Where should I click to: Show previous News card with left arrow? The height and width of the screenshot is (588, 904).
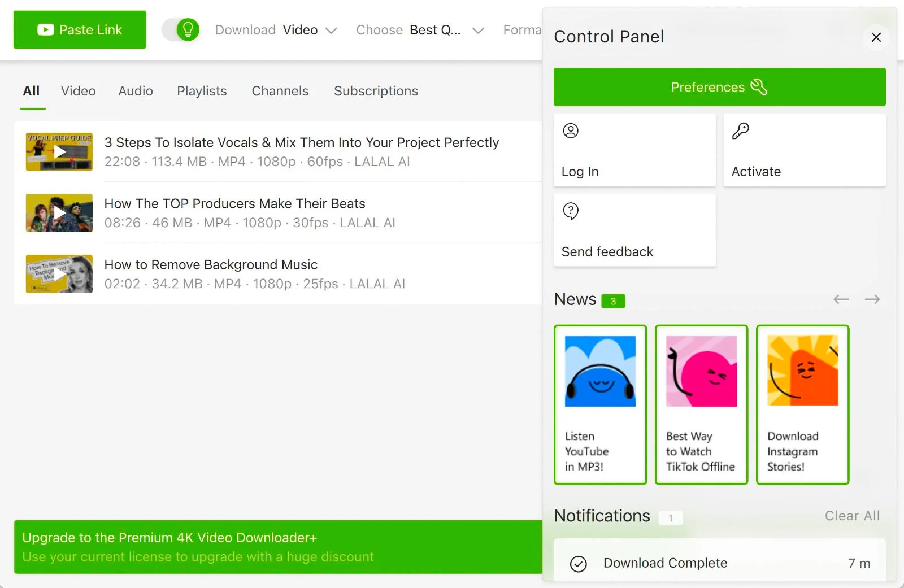pyautogui.click(x=841, y=299)
